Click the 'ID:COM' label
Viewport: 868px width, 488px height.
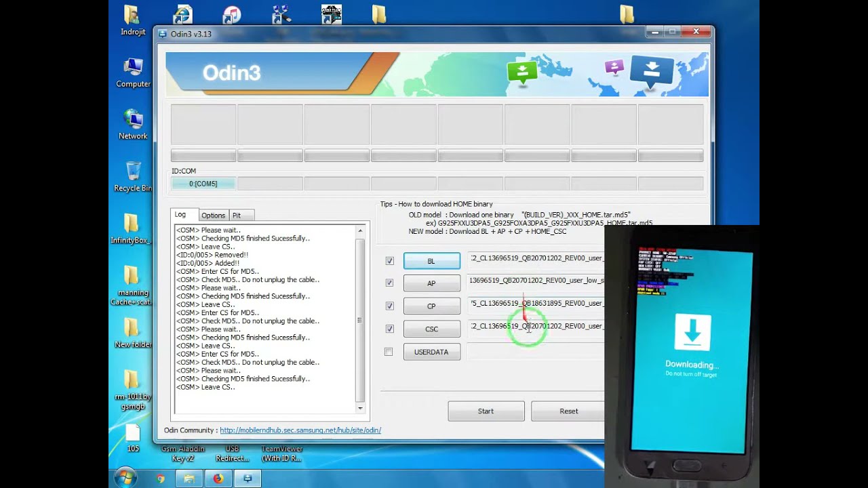(184, 171)
